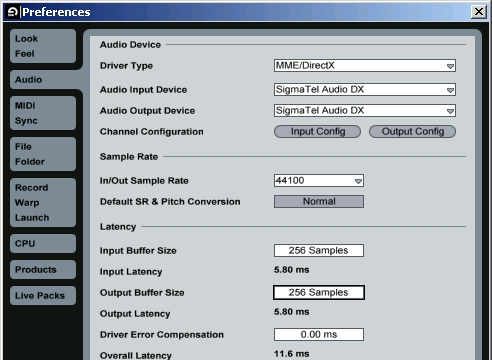Open the CPU preferences tab

pos(43,243)
